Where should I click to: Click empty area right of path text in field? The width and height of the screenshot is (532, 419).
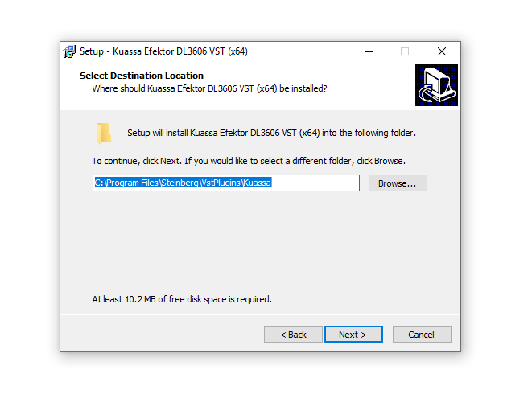[315, 183]
